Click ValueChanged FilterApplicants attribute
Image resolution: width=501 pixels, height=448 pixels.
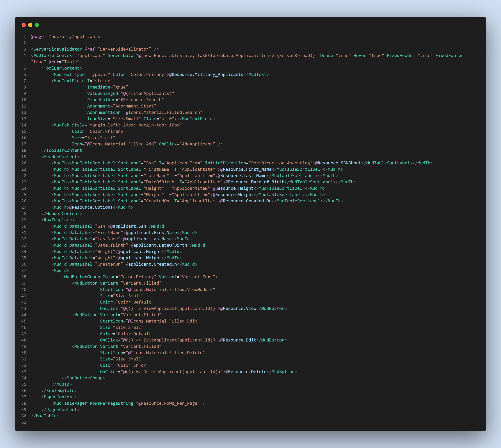pyautogui.click(x=131, y=93)
